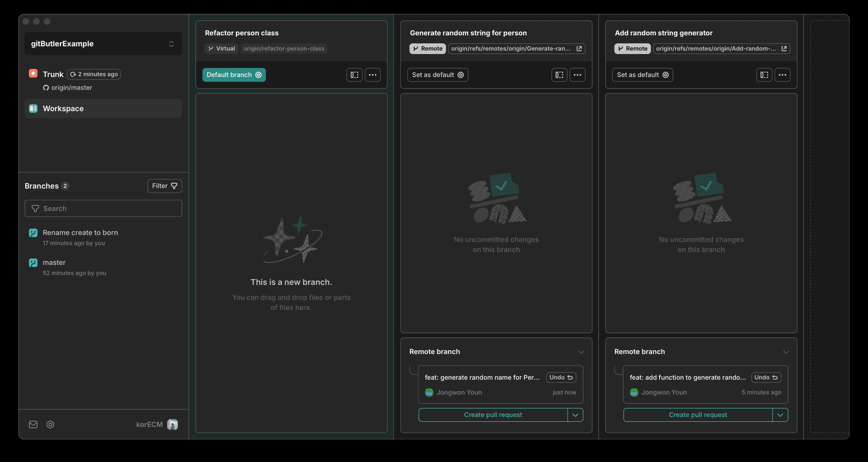Image resolution: width=868 pixels, height=462 pixels.
Task: Open the mail feedback icon
Action: click(33, 425)
